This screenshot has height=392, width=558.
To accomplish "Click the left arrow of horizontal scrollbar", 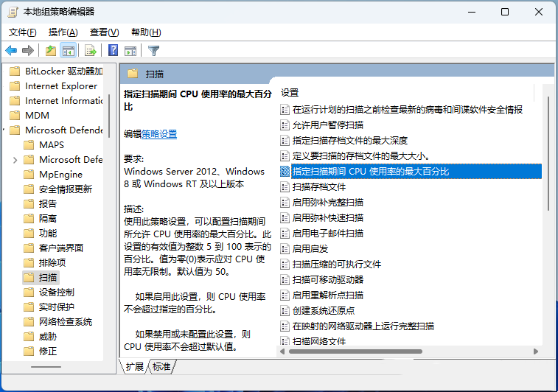I will 282,351.
